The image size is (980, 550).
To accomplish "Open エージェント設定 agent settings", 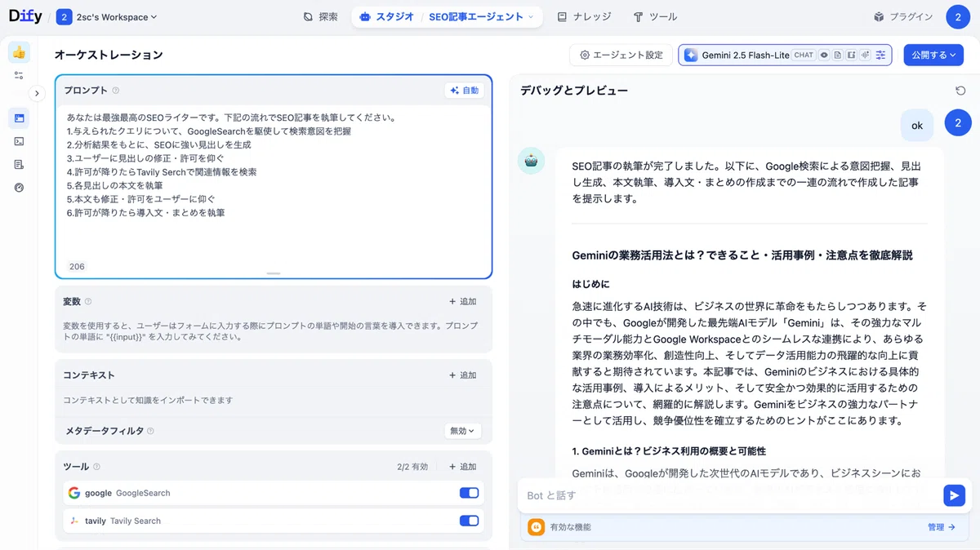I will click(x=621, y=55).
